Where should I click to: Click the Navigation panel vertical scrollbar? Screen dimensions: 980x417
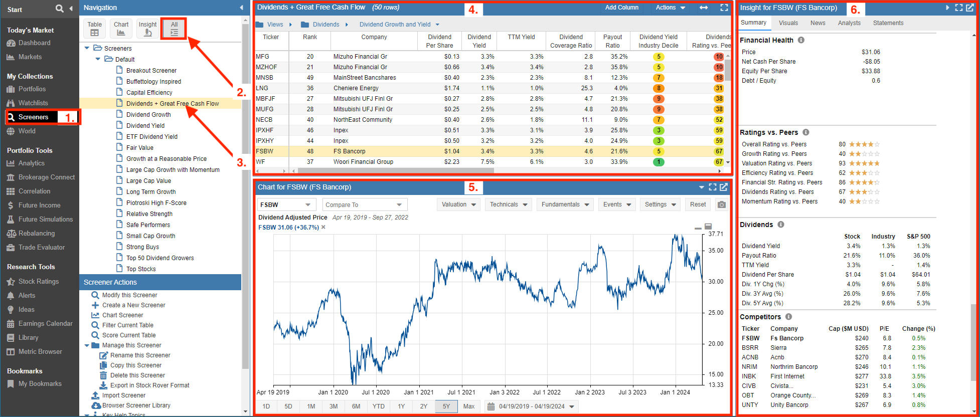click(245, 195)
